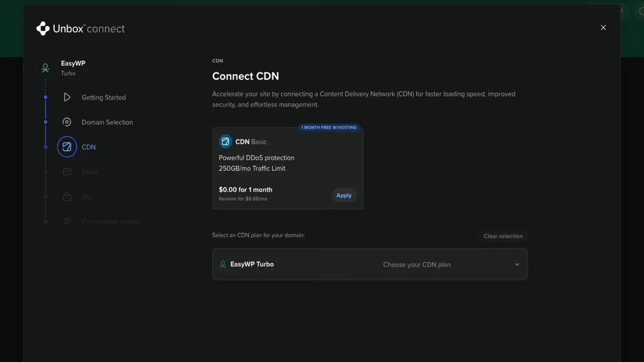Click the Domain Selection target icon
The width and height of the screenshot is (644, 362).
[67, 122]
